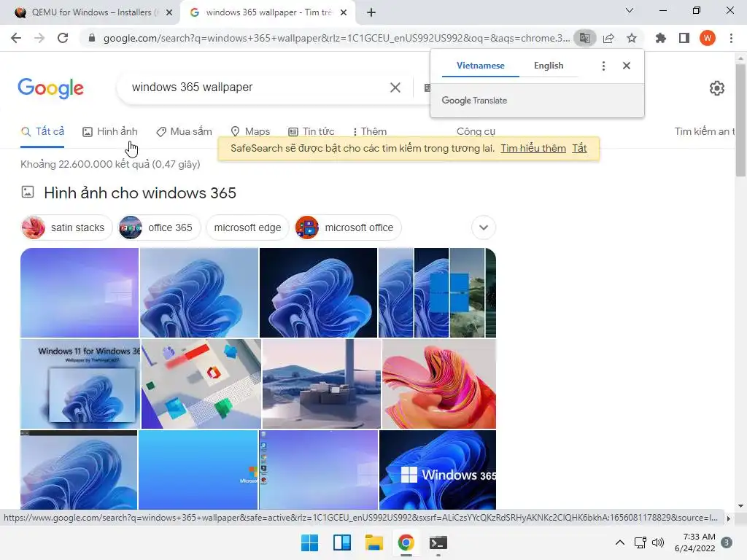Open Google search settings gear
This screenshot has width=747, height=560.
tap(717, 88)
